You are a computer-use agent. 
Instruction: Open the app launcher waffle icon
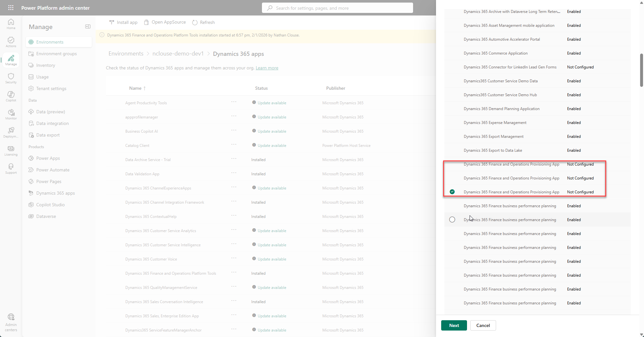coord(11,8)
